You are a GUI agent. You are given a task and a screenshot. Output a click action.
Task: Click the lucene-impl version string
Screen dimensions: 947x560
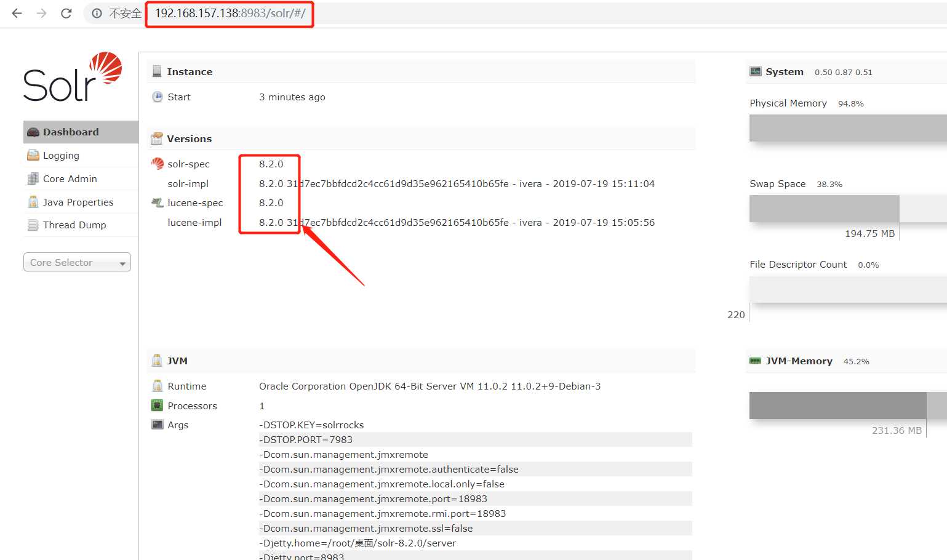457,222
